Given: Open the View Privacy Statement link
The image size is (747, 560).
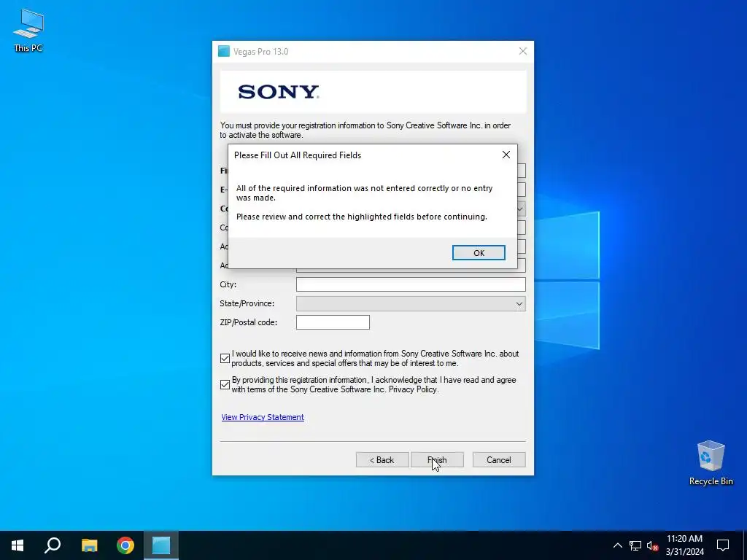Looking at the screenshot, I should 263,417.
